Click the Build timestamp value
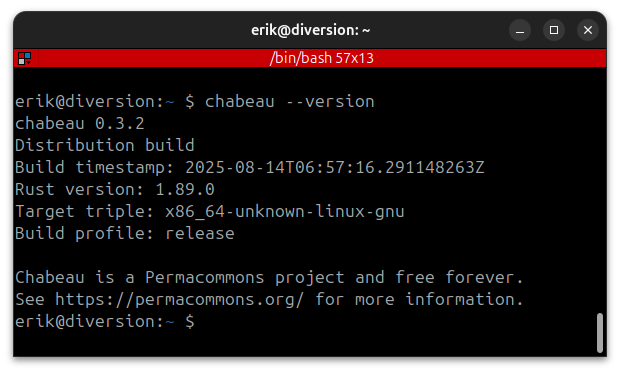The height and width of the screenshot is (373, 620). 335,168
